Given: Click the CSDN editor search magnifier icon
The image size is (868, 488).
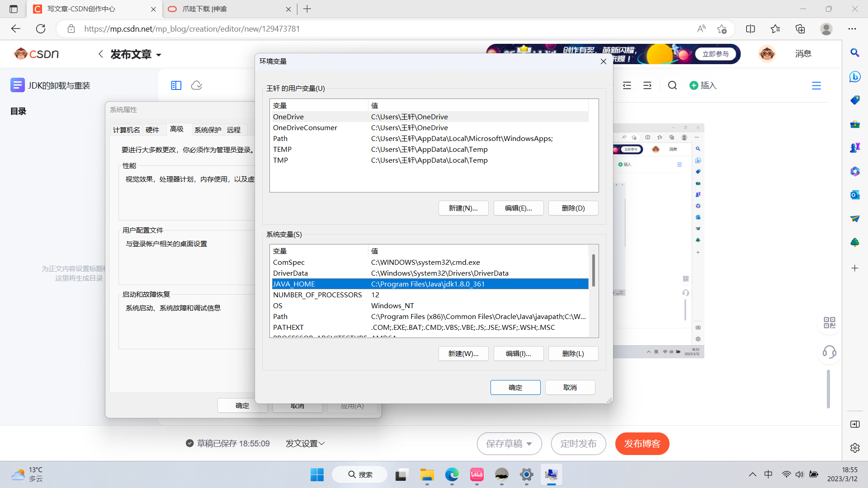Looking at the screenshot, I should click(672, 85).
